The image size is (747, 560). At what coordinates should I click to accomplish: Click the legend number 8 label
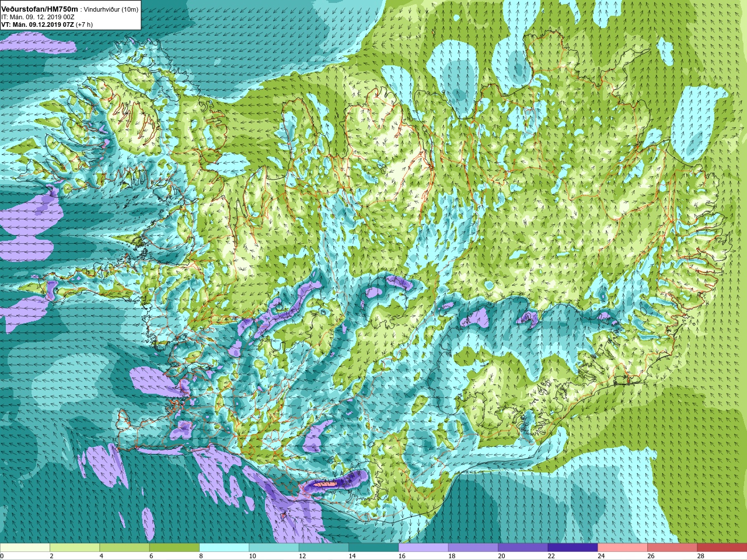click(x=201, y=556)
